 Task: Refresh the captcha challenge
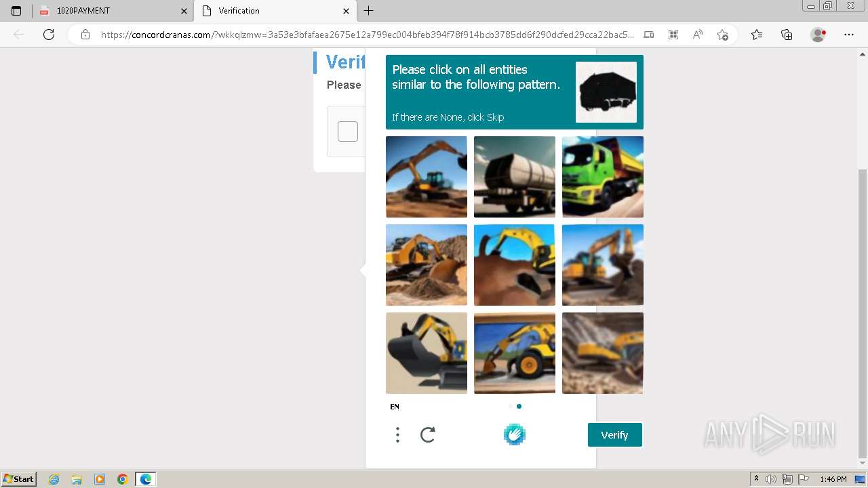coord(428,434)
